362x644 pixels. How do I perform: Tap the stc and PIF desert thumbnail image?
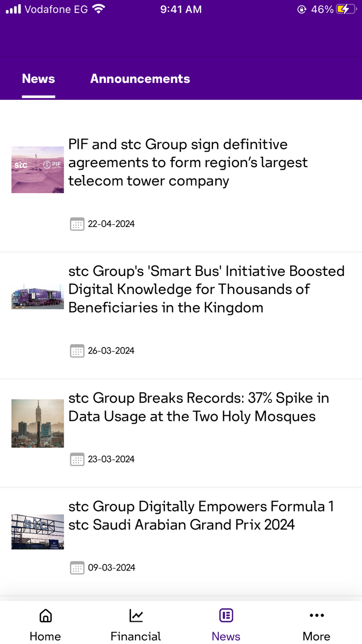coord(37,170)
